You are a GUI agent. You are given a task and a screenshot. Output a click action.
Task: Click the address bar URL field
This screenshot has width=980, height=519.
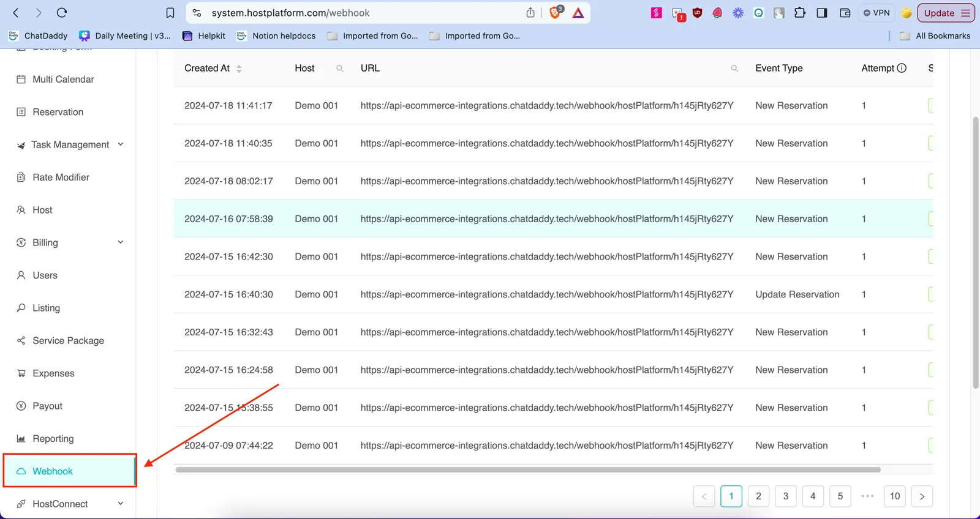point(361,13)
